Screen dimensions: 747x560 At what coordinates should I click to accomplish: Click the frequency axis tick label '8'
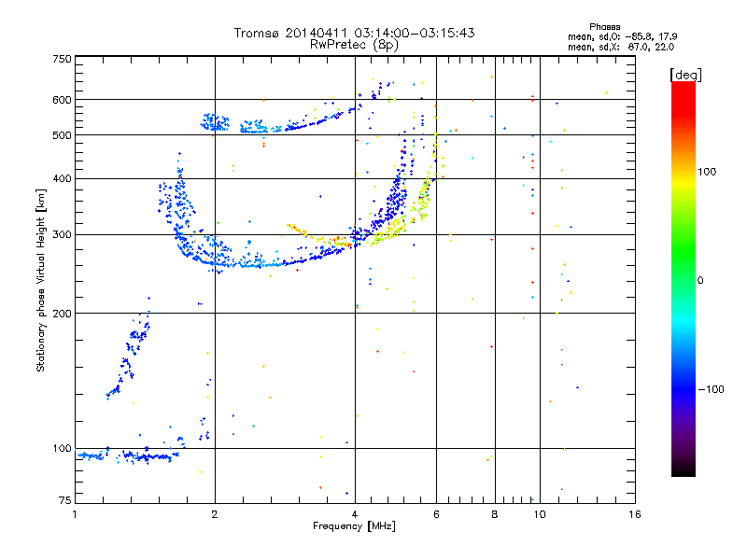pyautogui.click(x=495, y=514)
